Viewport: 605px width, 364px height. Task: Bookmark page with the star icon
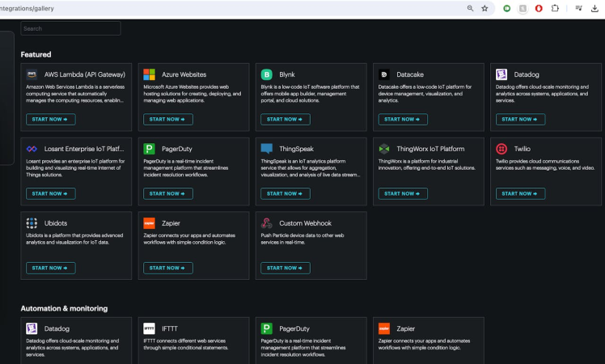(x=484, y=8)
